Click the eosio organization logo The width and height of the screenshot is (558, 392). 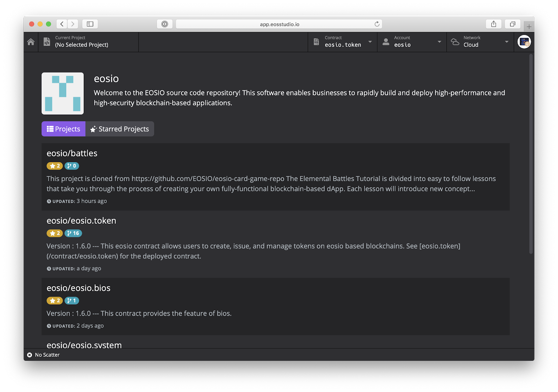(63, 93)
